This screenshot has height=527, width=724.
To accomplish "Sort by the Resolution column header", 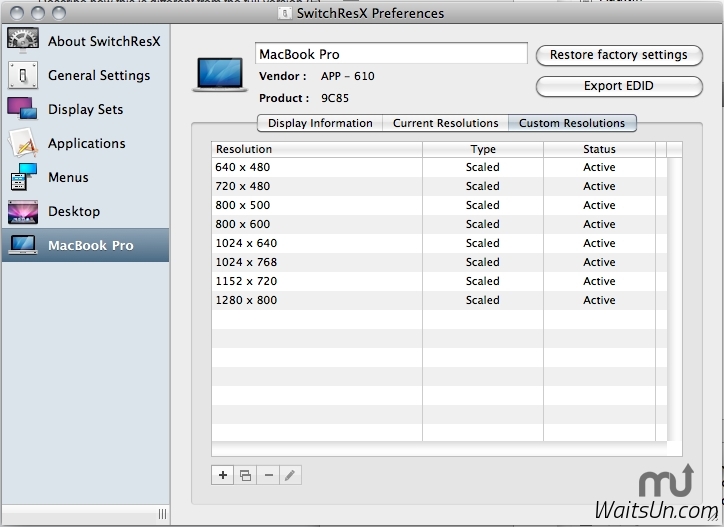I will (x=317, y=149).
